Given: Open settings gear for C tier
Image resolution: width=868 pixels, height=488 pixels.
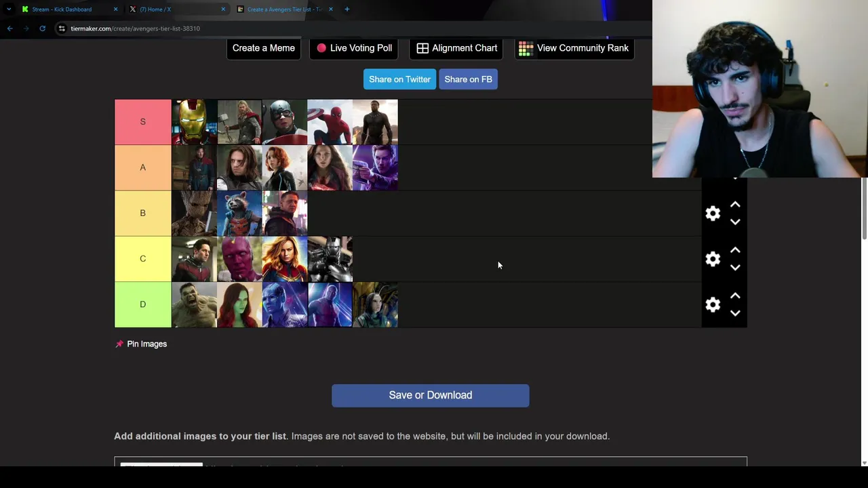Looking at the screenshot, I should (713, 259).
